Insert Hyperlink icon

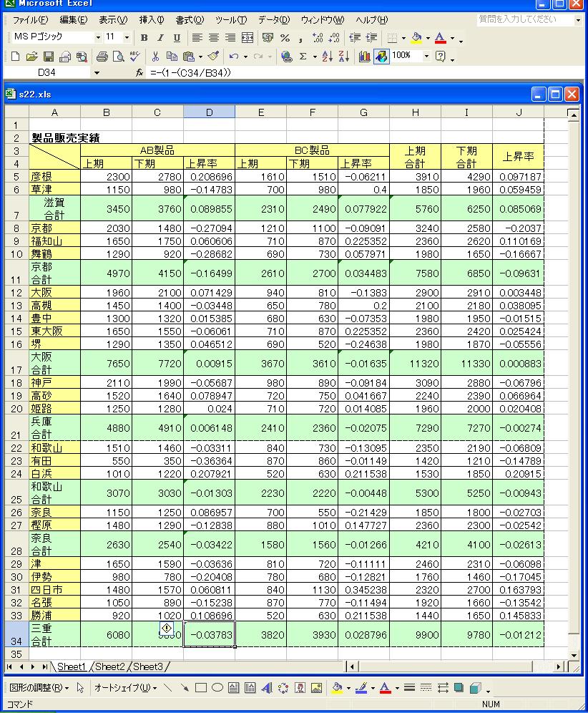(x=286, y=57)
